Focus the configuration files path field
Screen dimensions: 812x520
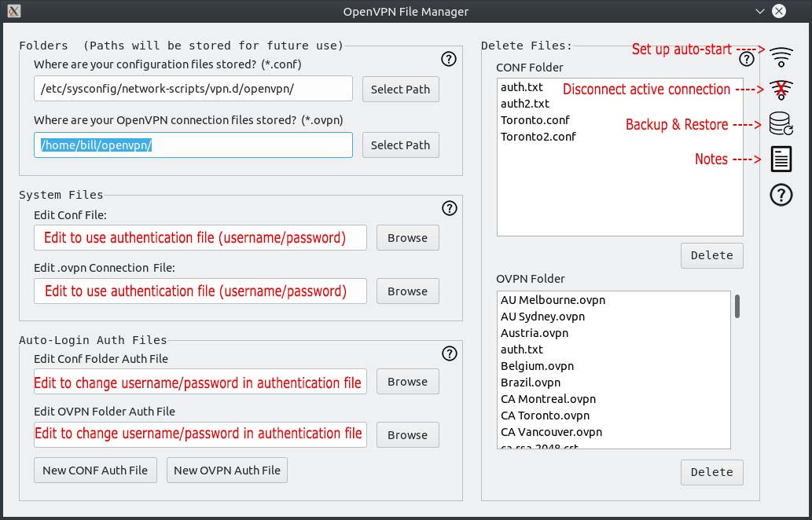tap(193, 89)
